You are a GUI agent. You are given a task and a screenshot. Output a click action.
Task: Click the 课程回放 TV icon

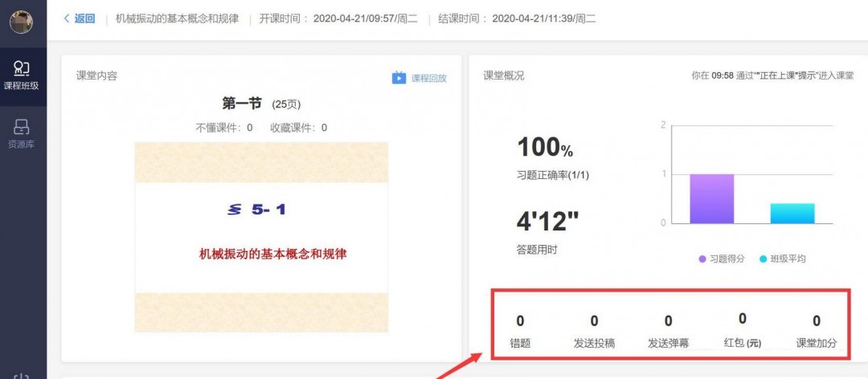(399, 78)
